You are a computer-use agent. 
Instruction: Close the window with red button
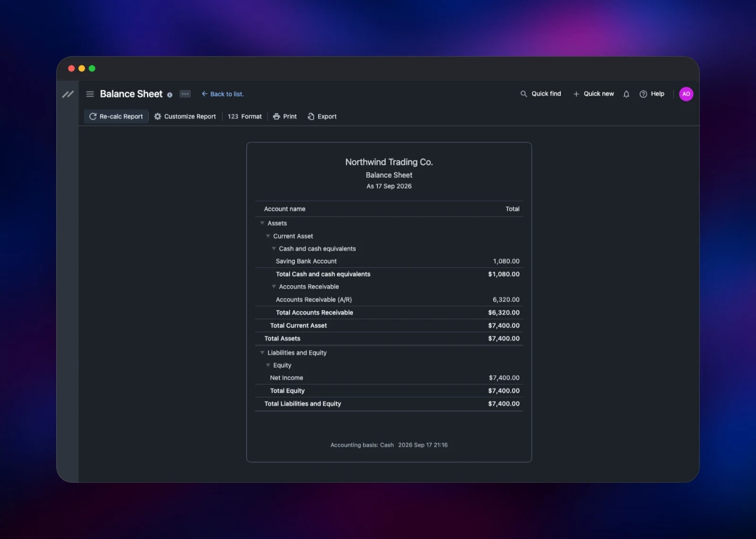click(71, 68)
